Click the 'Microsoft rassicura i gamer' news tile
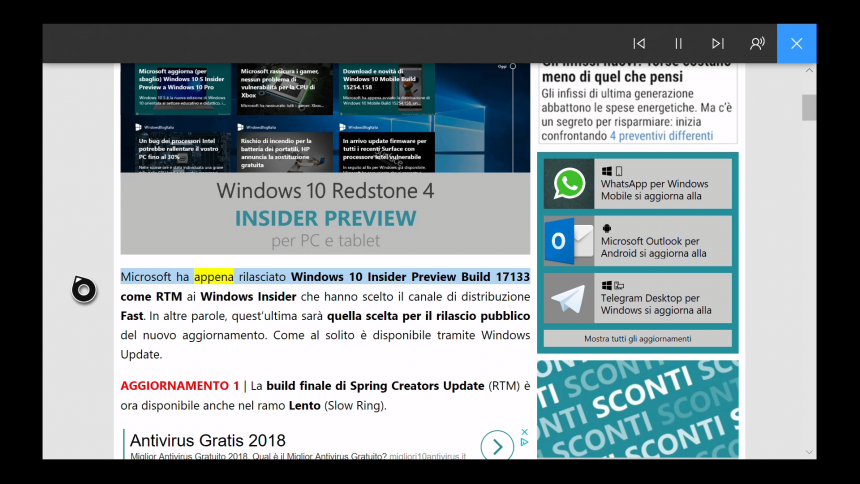This screenshot has height=484, width=860. [x=285, y=89]
